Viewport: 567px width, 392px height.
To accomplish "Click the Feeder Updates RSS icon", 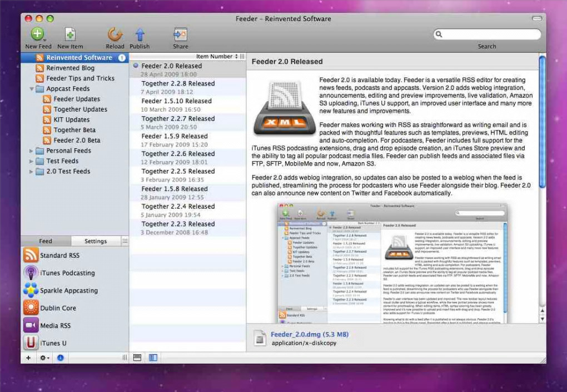I will click(x=47, y=99).
